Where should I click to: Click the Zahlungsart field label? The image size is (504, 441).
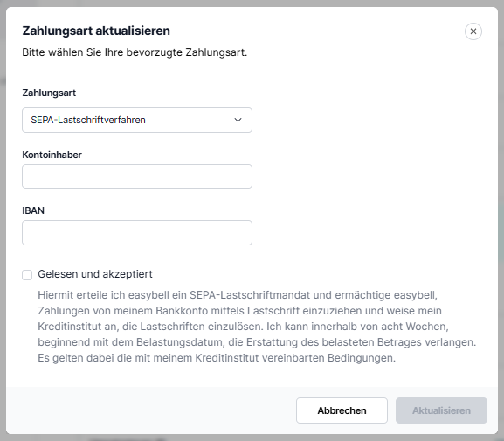49,93
